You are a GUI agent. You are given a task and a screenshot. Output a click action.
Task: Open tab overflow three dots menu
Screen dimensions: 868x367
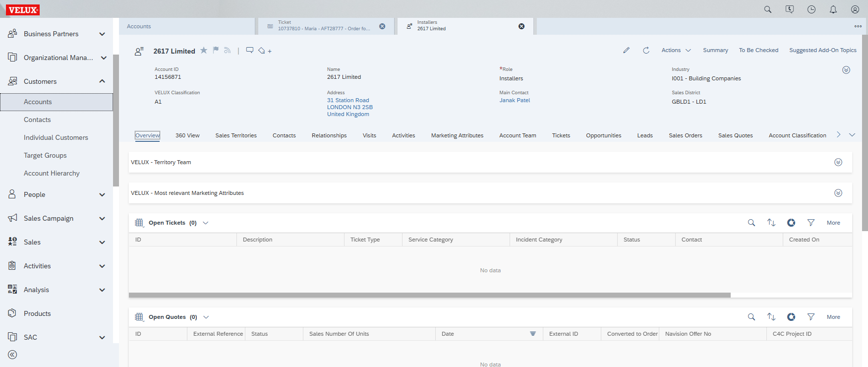click(858, 26)
